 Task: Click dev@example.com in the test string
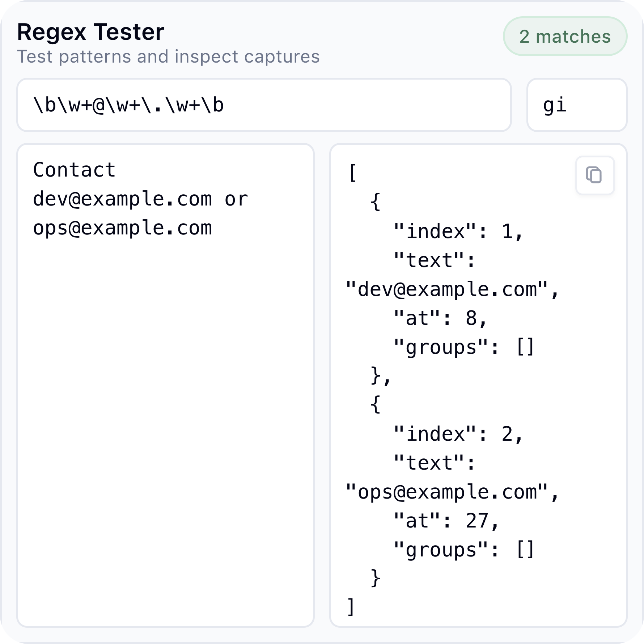coord(122,199)
